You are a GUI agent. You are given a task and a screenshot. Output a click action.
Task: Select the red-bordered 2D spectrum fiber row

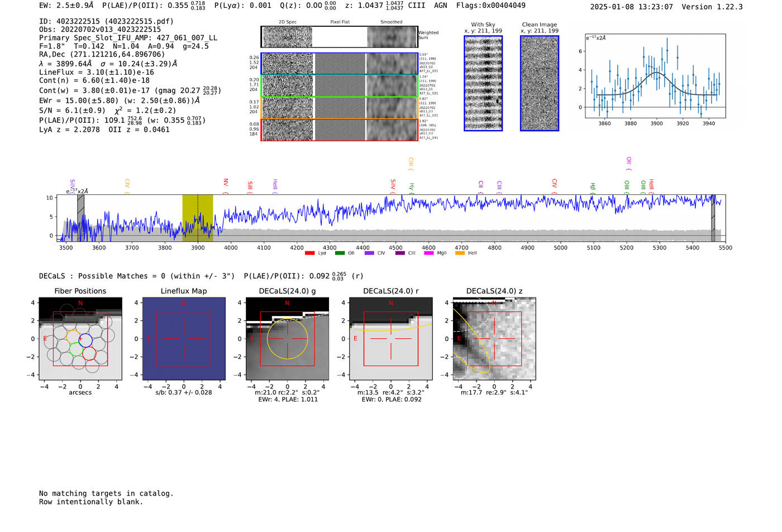339,130
